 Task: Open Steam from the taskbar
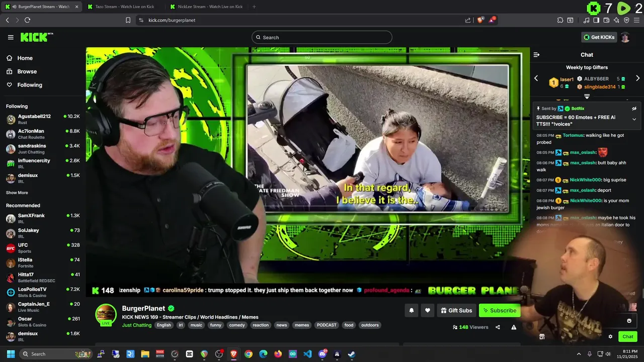click(351, 354)
